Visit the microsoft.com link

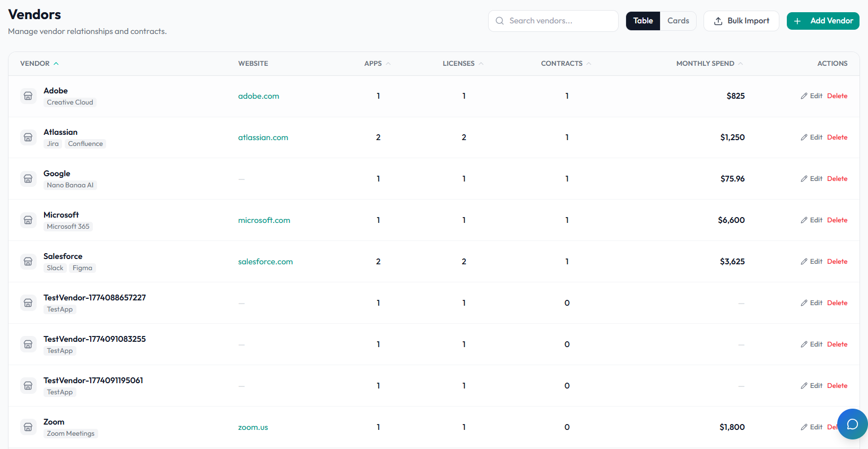coord(264,220)
